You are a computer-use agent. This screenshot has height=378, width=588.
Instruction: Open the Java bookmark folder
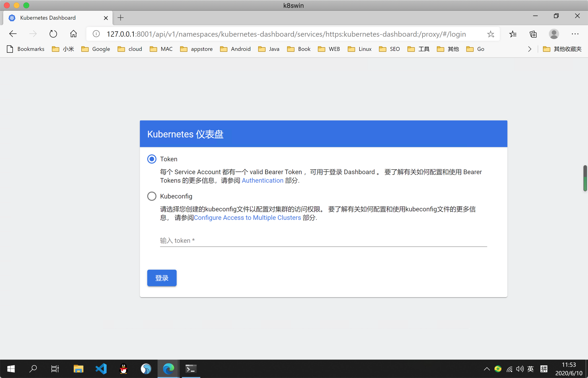click(x=269, y=49)
